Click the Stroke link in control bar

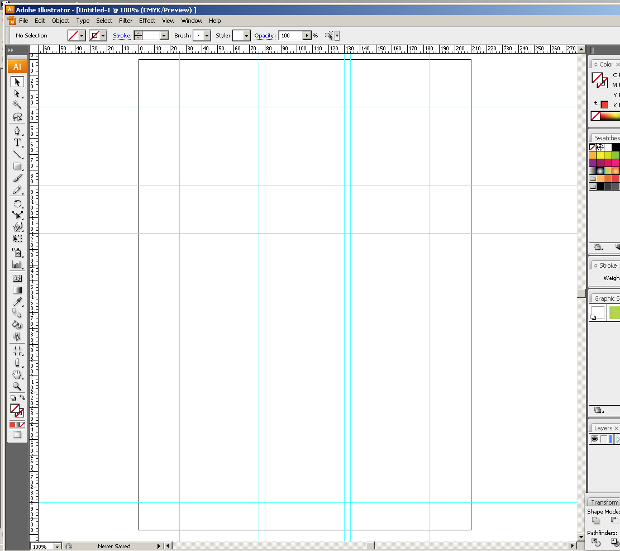(x=121, y=36)
